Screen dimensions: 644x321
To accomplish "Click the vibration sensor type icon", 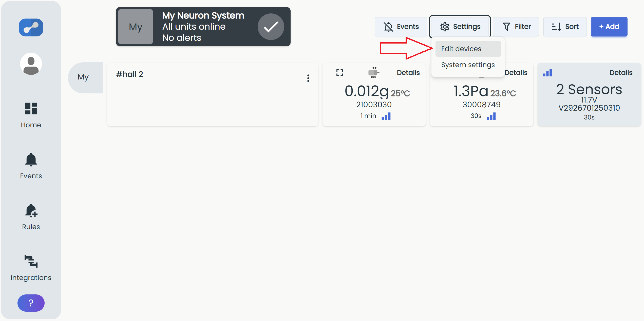I will [x=374, y=73].
